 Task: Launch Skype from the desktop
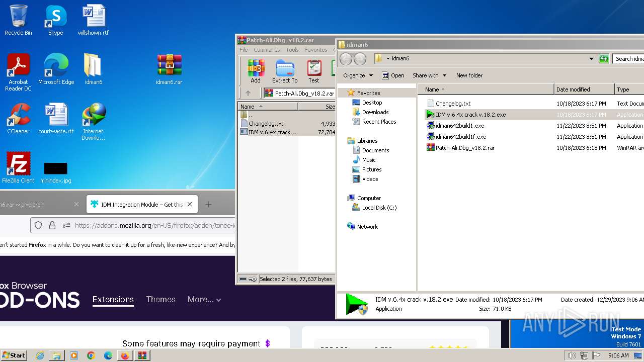pos(55,20)
